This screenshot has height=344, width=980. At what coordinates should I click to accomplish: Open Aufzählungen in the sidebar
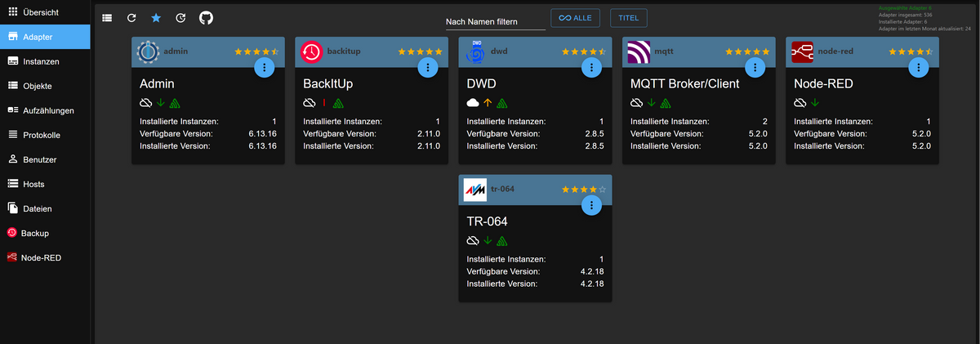pos(45,110)
